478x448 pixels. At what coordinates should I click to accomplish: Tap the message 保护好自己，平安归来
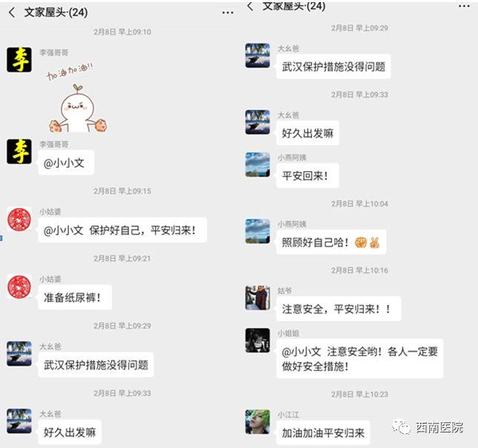pyautogui.click(x=122, y=230)
